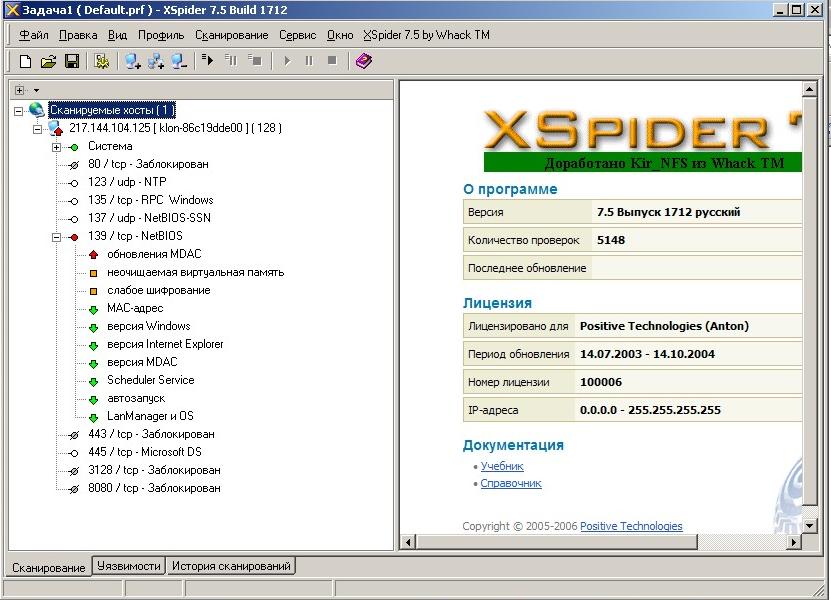831x600 pixels.
Task: Click the Add host range icon
Action: (x=156, y=61)
